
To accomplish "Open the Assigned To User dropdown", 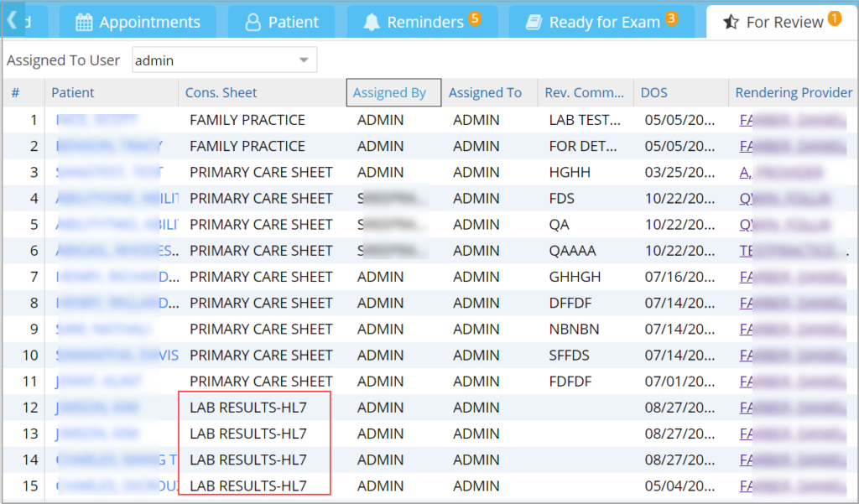I will pos(305,60).
